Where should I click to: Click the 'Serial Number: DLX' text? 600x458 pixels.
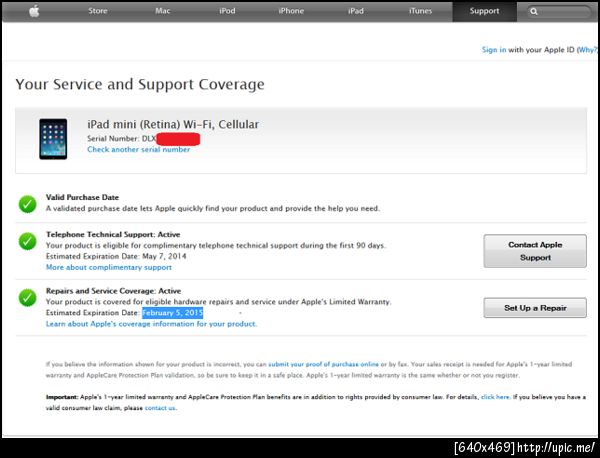coord(121,139)
